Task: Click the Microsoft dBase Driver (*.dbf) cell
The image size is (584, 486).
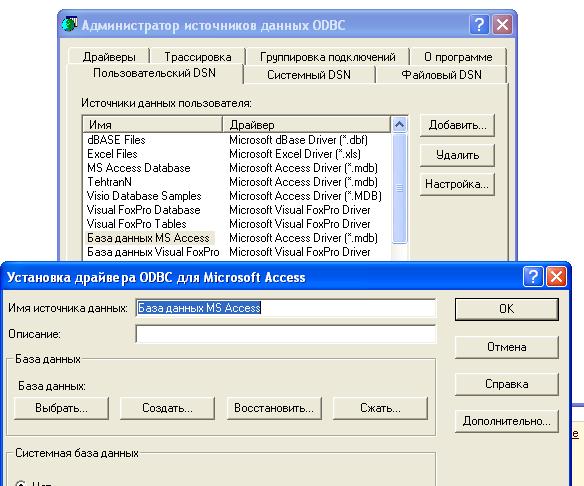Action: point(299,140)
